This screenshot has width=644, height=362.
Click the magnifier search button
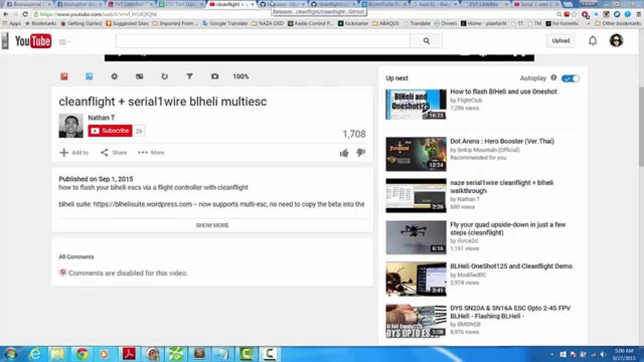coord(426,41)
